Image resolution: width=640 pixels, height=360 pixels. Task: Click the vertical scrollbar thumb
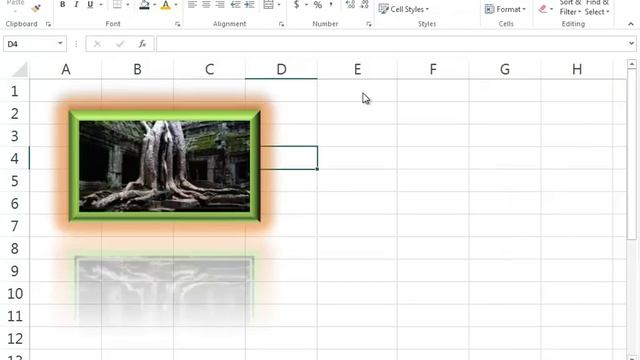point(631,154)
